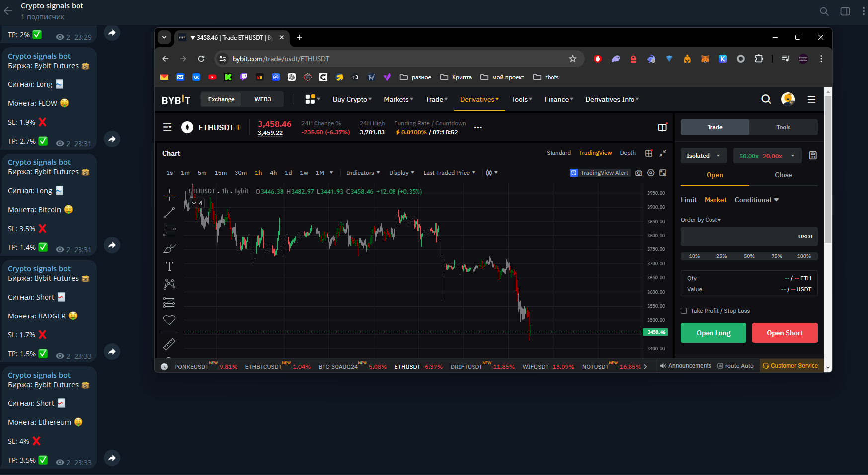
Task: Open the Order by Cost dropdown
Action: pos(701,220)
